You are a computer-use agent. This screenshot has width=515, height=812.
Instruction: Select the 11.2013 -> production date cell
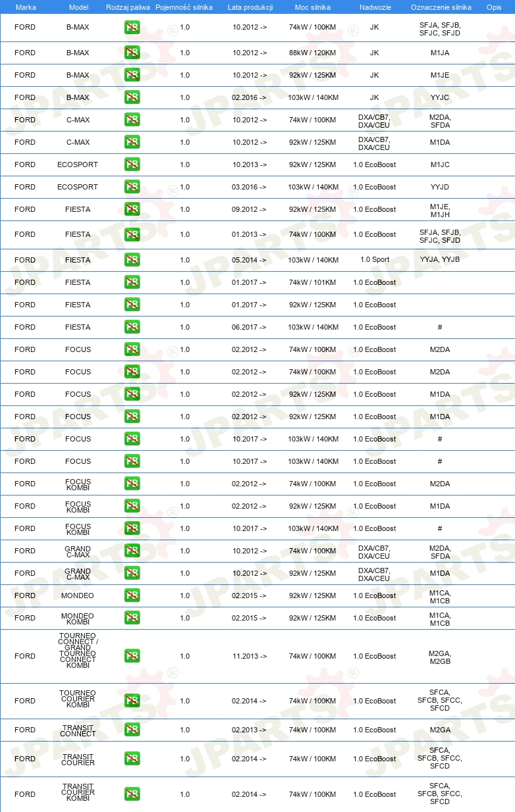pyautogui.click(x=250, y=656)
